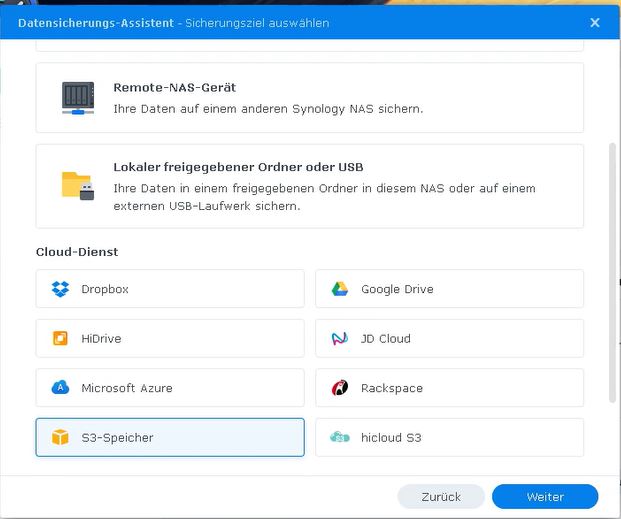Click the folder with USB stick icon

(78, 186)
